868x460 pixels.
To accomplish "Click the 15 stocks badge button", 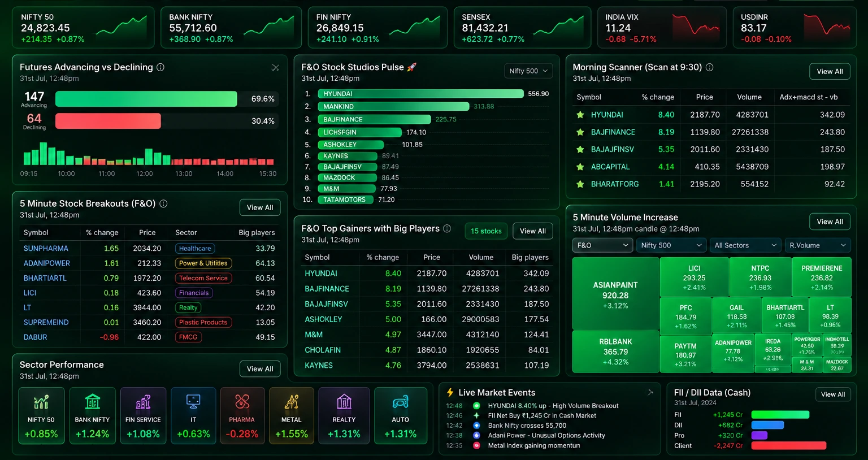I will click(x=486, y=231).
